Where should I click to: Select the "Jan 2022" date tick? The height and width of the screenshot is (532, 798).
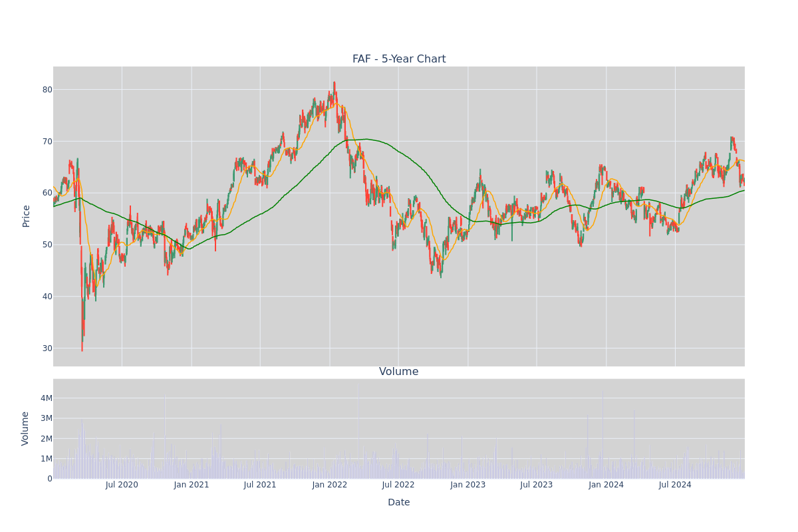[x=330, y=485]
